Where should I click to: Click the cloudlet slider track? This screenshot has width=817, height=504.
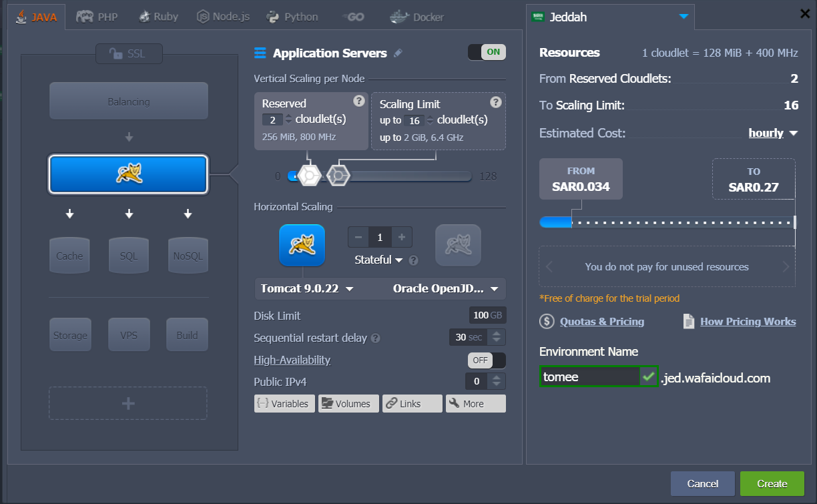pos(379,176)
